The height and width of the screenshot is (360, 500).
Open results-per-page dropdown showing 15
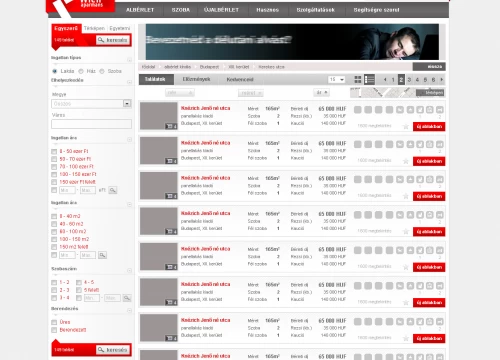coord(336,79)
